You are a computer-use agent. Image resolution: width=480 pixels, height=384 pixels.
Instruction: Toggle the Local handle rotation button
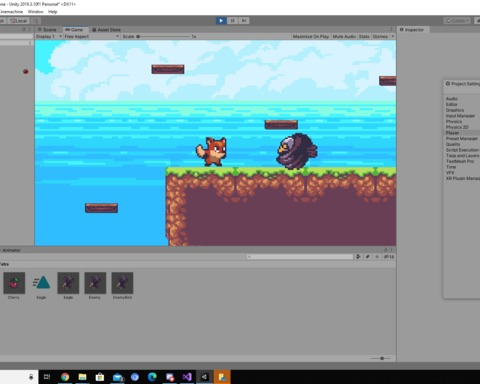click(19, 21)
